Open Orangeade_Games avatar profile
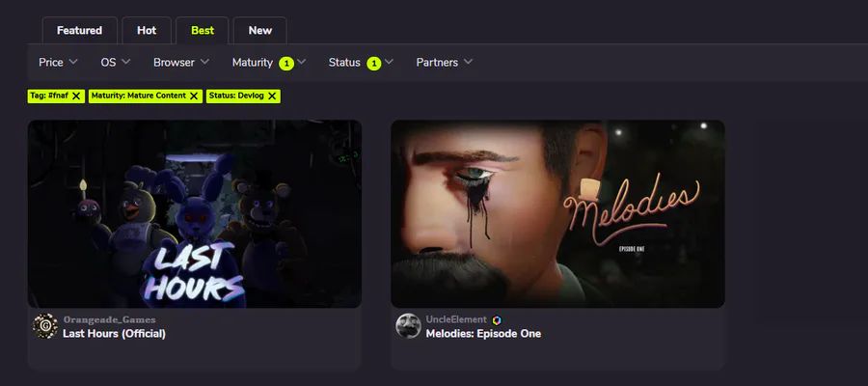Image resolution: width=868 pixels, height=386 pixels. (45, 326)
